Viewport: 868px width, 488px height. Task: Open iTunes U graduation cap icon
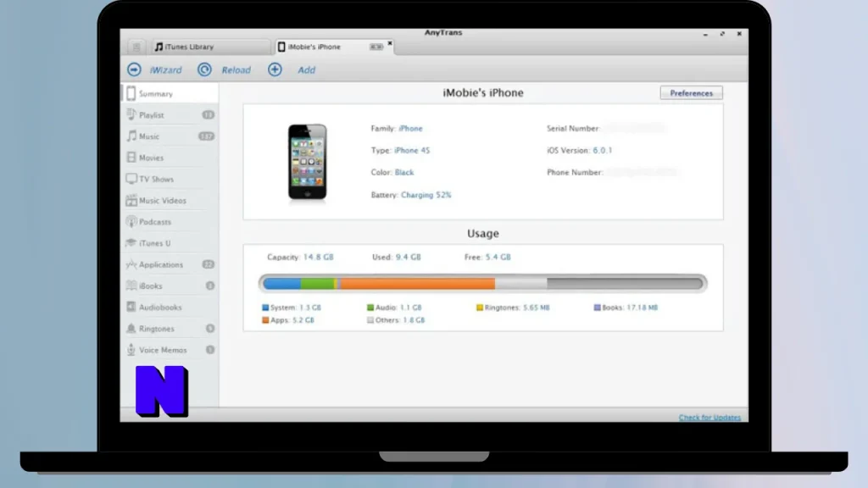tap(131, 243)
